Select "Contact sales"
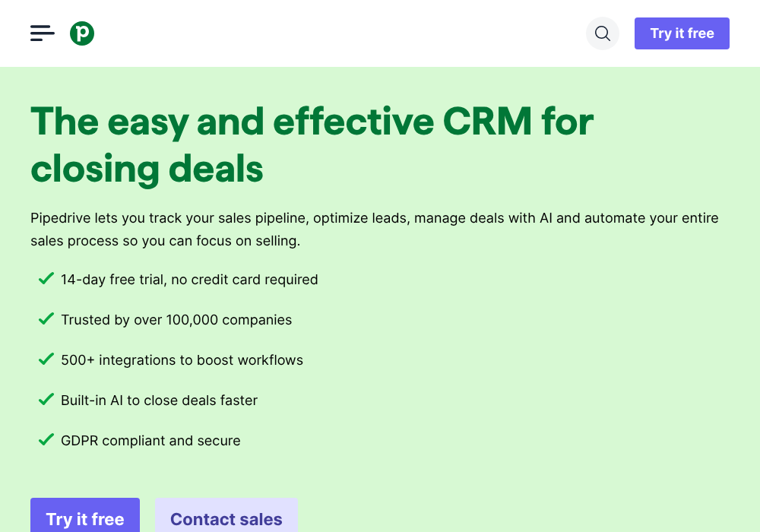Screen dimensions: 760x532 click(226, 519)
